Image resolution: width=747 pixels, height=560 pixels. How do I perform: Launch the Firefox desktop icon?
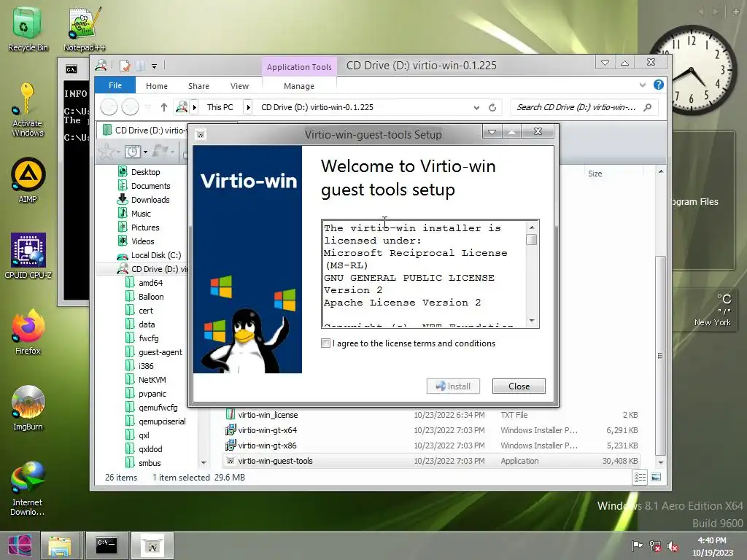pos(28,332)
